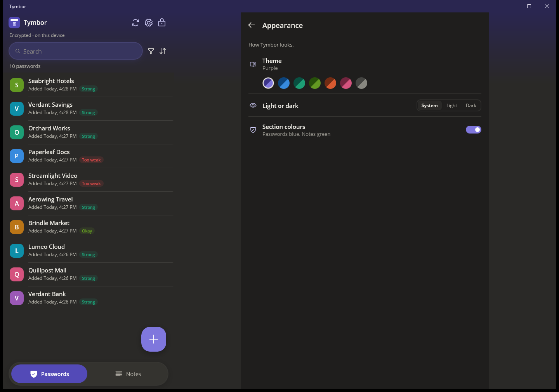Toggle the Section colours switch
Viewport: 559px width, 392px height.
pos(474,130)
